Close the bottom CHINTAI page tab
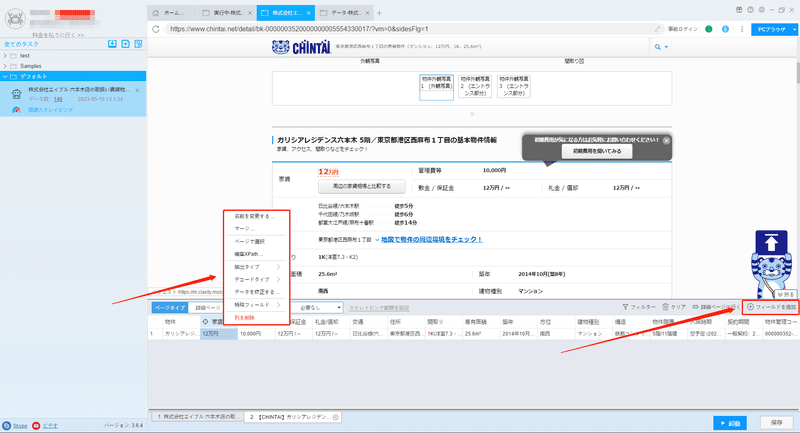Viewport: 800px width, 433px height. point(336,417)
